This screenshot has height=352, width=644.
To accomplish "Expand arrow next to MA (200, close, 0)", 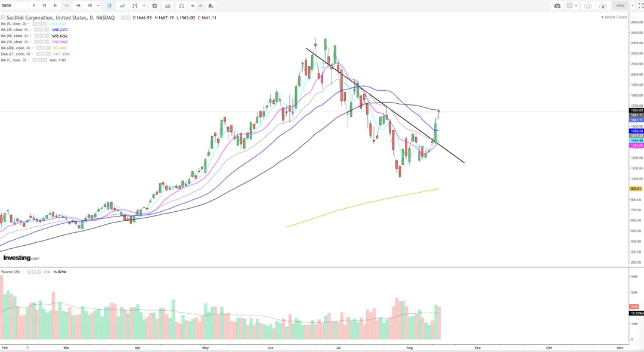I will click(32, 48).
